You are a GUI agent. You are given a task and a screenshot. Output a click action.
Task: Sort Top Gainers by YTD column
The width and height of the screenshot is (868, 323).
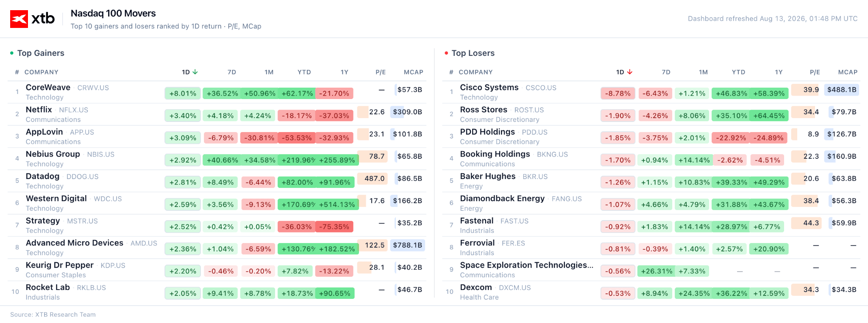[304, 72]
